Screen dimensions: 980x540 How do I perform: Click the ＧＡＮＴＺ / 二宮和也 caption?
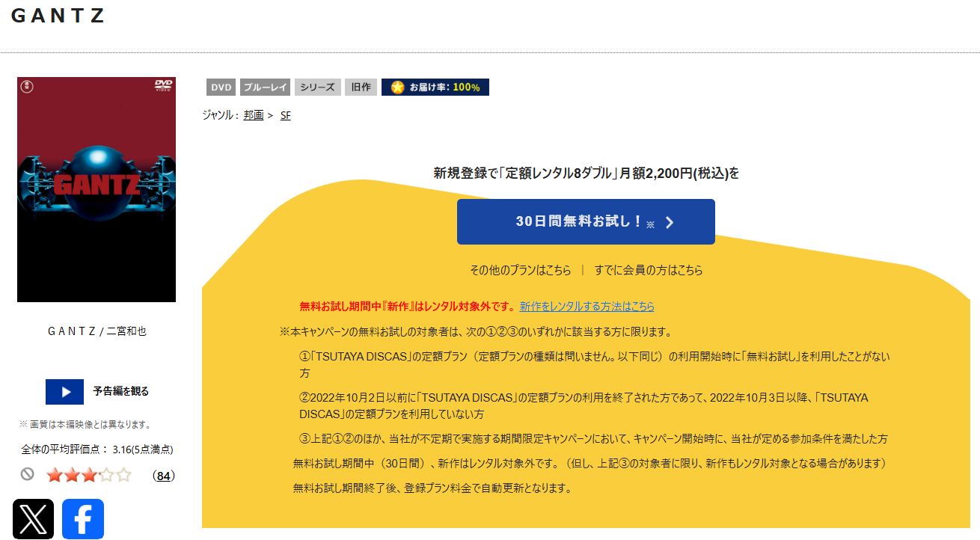pos(97,331)
